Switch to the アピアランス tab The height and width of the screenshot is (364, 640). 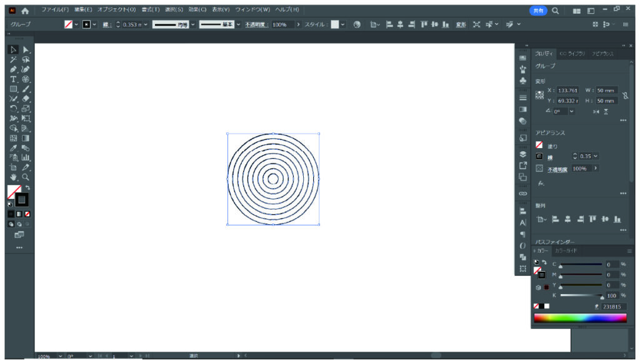[603, 54]
